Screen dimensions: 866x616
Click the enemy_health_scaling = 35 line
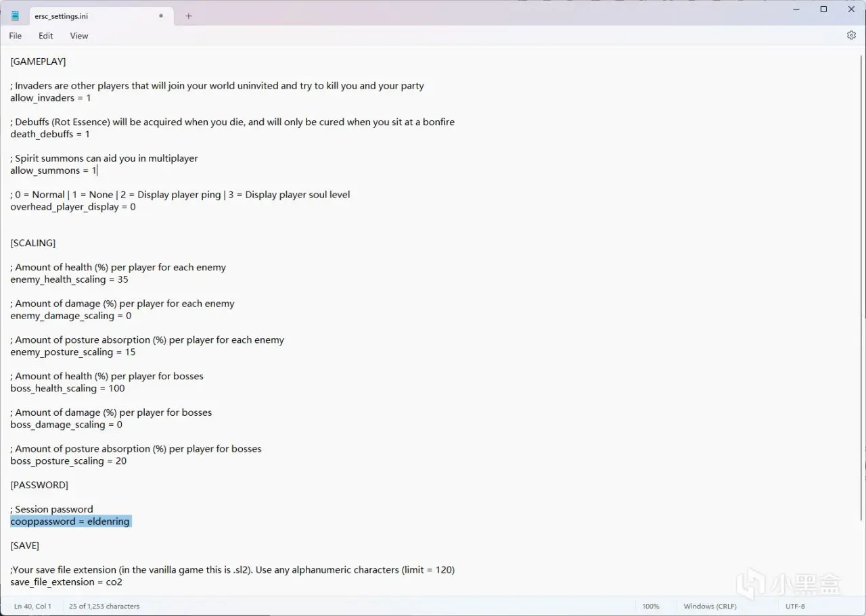[69, 279]
